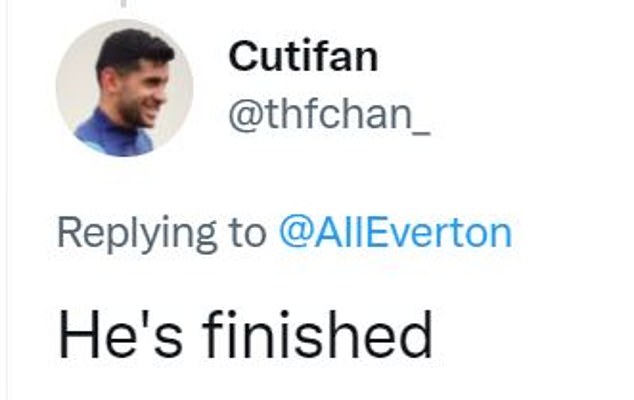Screen dimensions: 634x400
Task: Visit the @AllEverton mention link
Action: tap(395, 233)
